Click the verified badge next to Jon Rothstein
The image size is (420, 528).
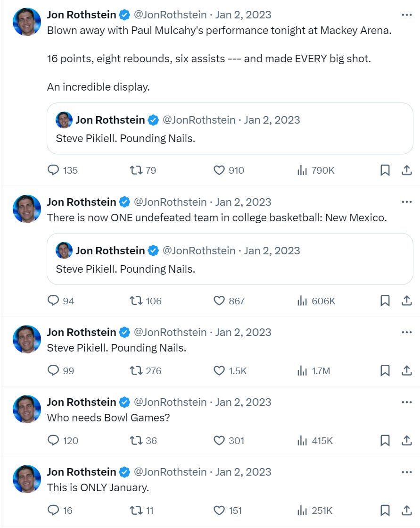click(124, 15)
